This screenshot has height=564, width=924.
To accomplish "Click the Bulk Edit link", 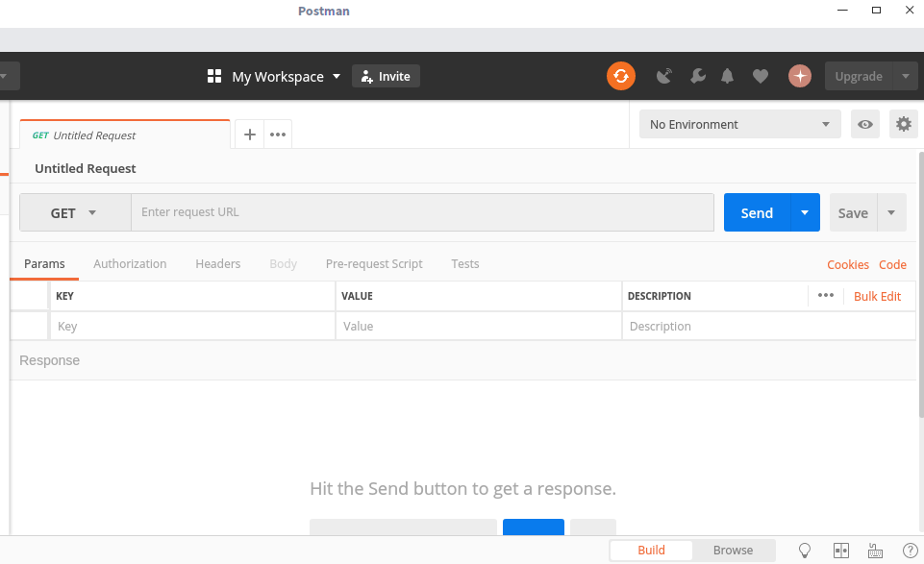I will tap(877, 296).
